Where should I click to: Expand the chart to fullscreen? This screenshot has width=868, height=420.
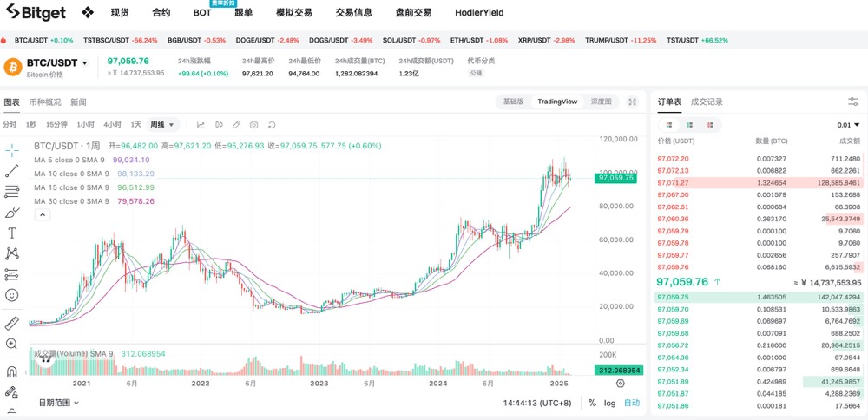pos(633,102)
